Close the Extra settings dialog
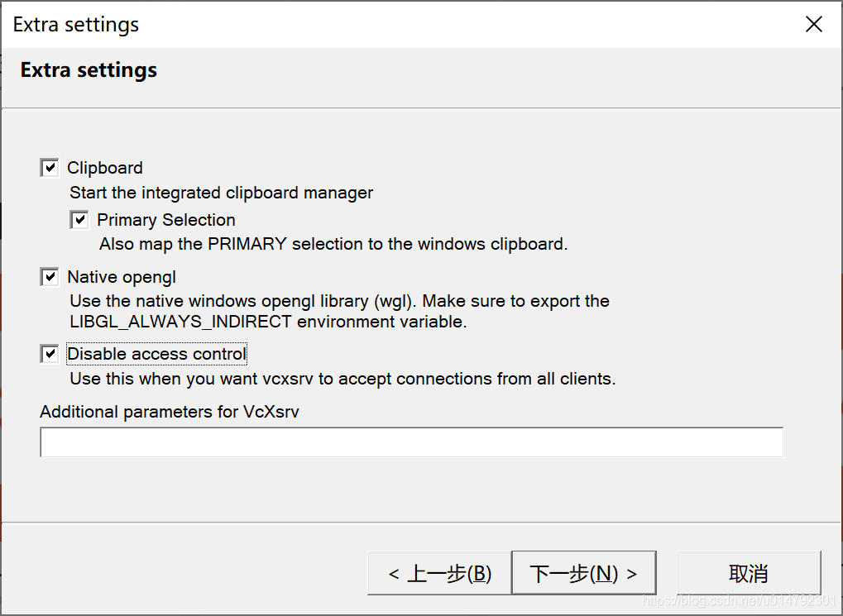 pos(813,24)
